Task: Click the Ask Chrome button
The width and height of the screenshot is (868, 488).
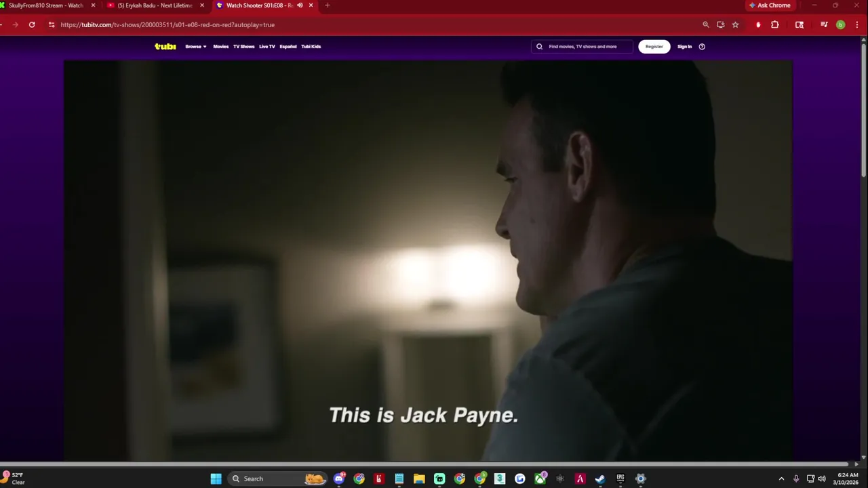Action: coord(770,5)
